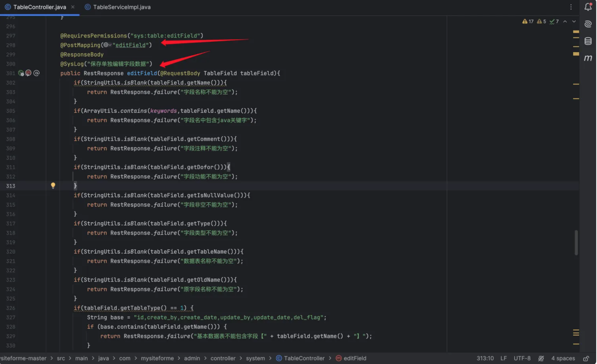Click the 'com' breadcrumb
This screenshot has height=364, width=597.
point(125,358)
